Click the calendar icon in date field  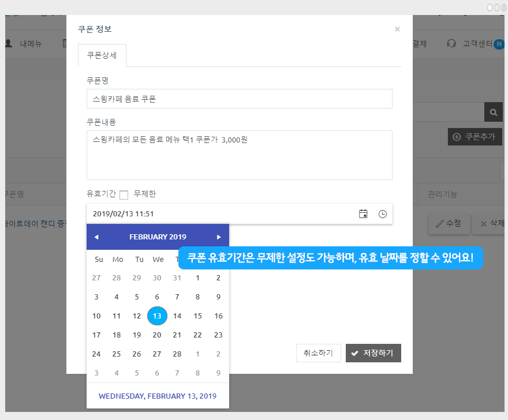tap(363, 214)
